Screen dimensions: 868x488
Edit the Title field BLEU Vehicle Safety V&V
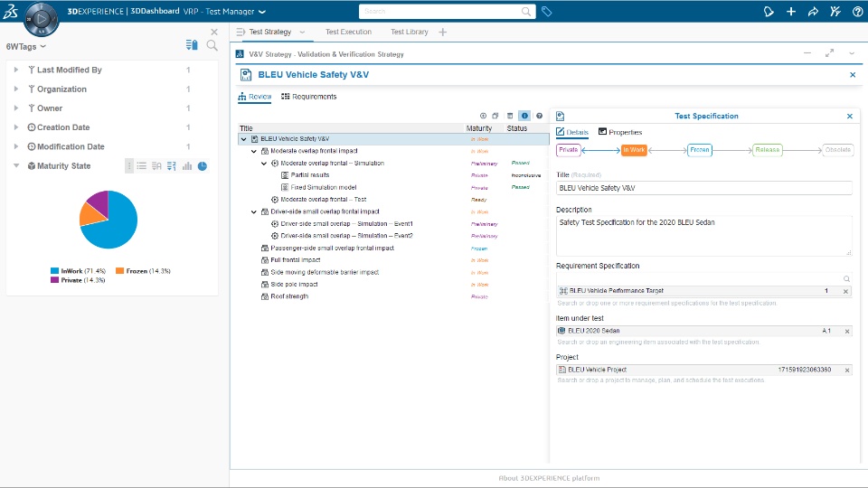[703, 188]
